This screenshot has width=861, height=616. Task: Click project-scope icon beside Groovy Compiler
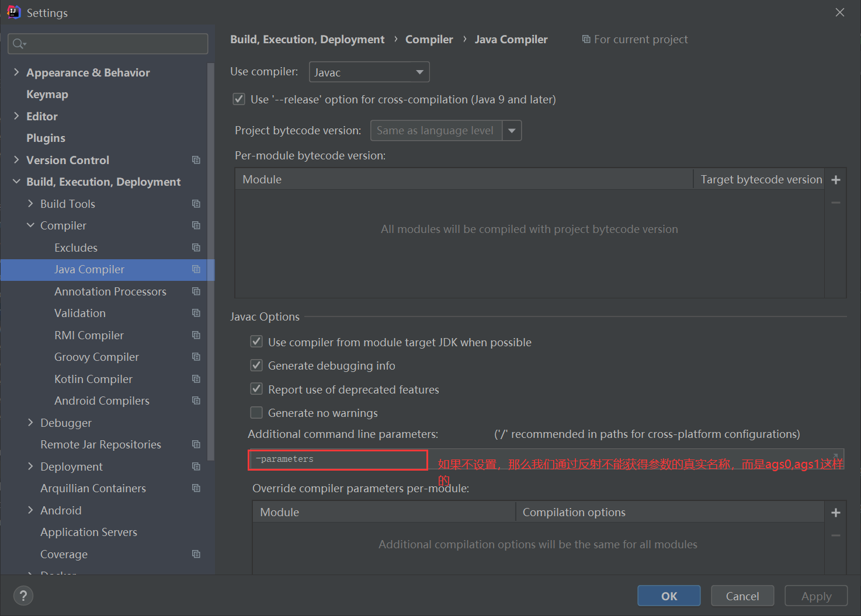[196, 357]
